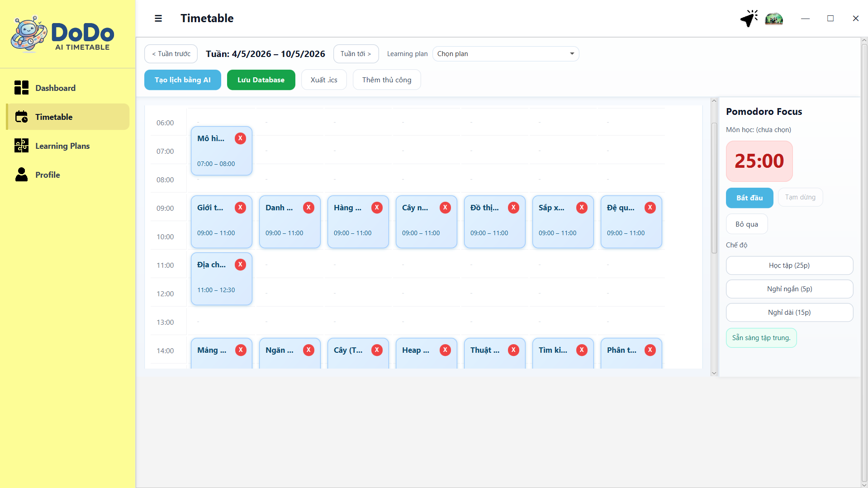Select 'Nghỉ ngắn (5p)' mode
Image resolution: width=868 pixels, height=488 pixels.
click(789, 289)
